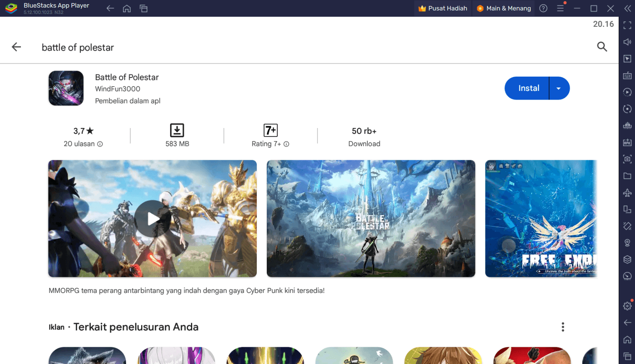The width and height of the screenshot is (635, 364).
Task: Open Pusat Hadiah rewards center
Action: pyautogui.click(x=443, y=8)
